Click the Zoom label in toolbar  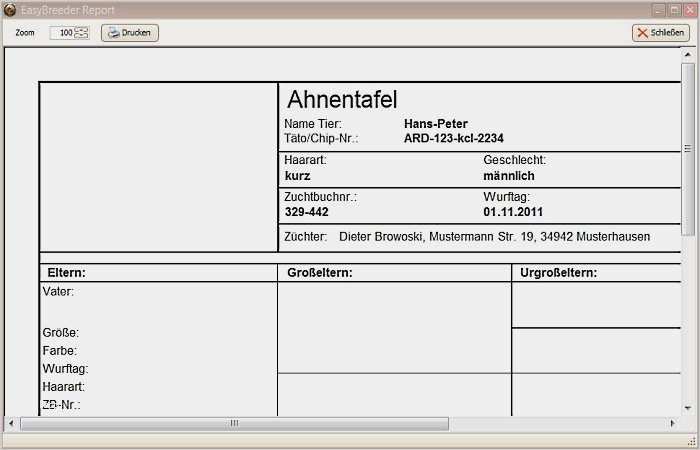25,33
